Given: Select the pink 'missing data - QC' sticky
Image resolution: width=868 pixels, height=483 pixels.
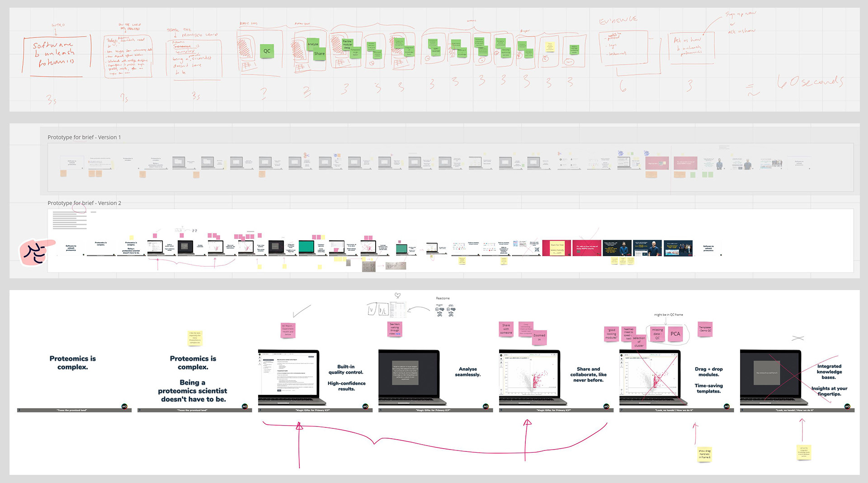Looking at the screenshot, I should click(657, 334).
